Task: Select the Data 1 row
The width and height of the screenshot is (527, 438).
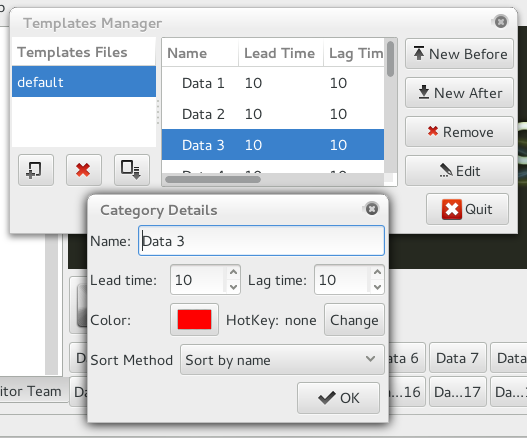Action: pyautogui.click(x=273, y=83)
